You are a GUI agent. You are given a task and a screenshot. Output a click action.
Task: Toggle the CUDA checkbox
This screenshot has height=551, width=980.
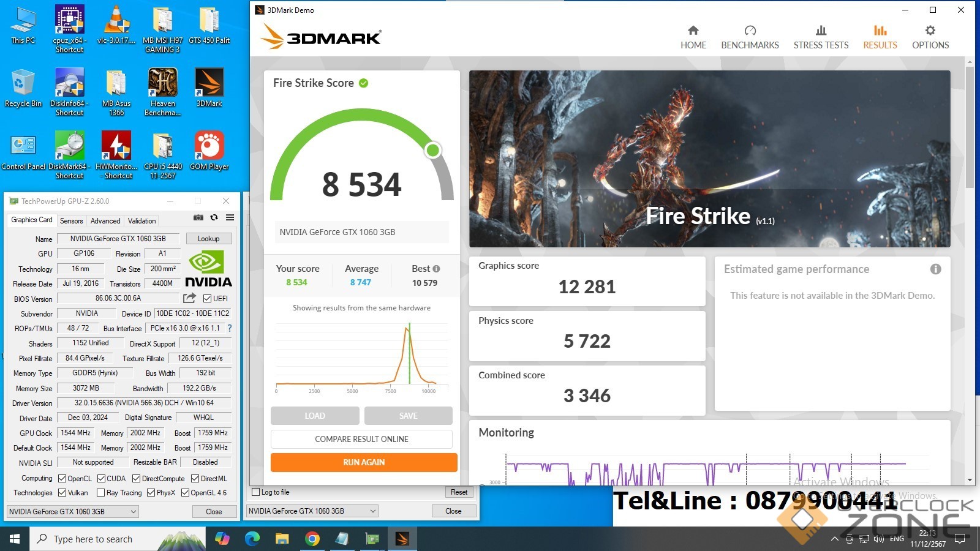(101, 479)
